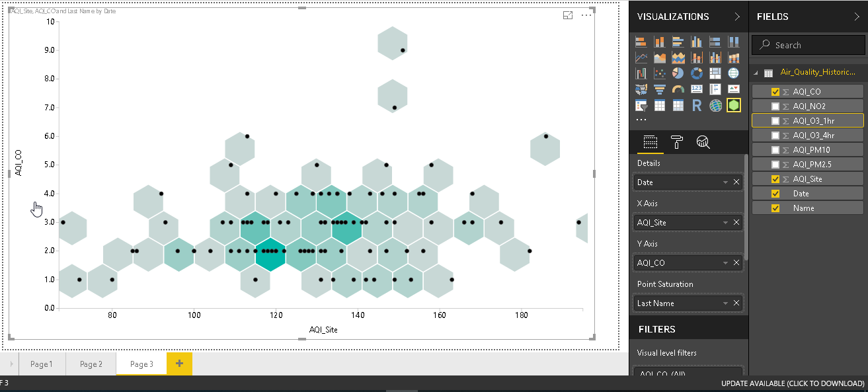Click the Update Available download notice

(793, 383)
